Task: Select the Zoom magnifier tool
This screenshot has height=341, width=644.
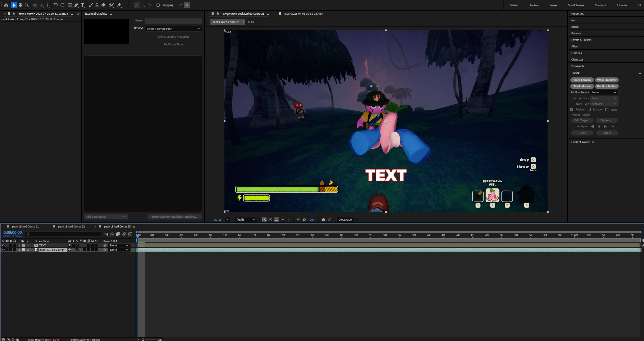Action: click(x=27, y=5)
